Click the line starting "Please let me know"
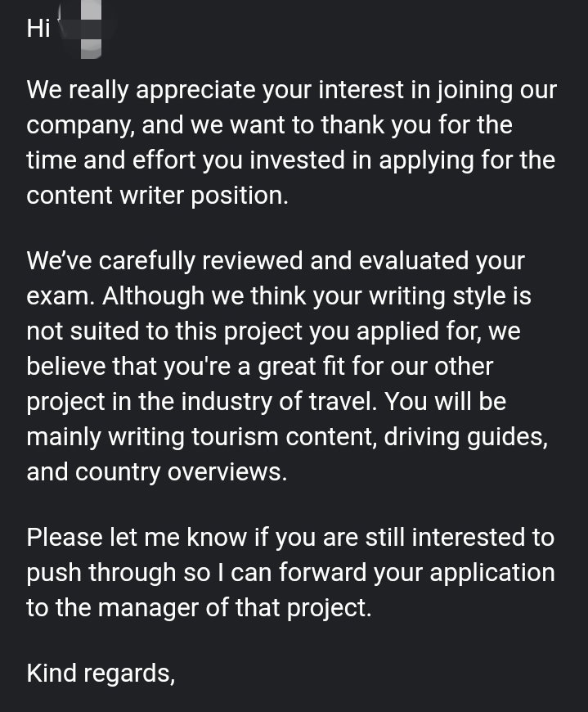Image resolution: width=588 pixels, height=712 pixels. (x=290, y=538)
